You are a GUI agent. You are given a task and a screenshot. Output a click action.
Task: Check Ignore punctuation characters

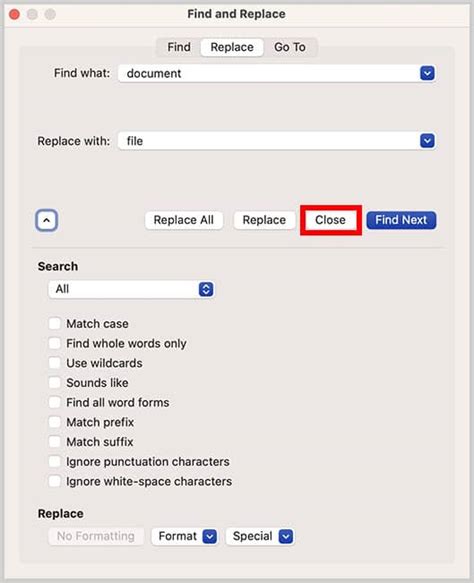click(55, 461)
